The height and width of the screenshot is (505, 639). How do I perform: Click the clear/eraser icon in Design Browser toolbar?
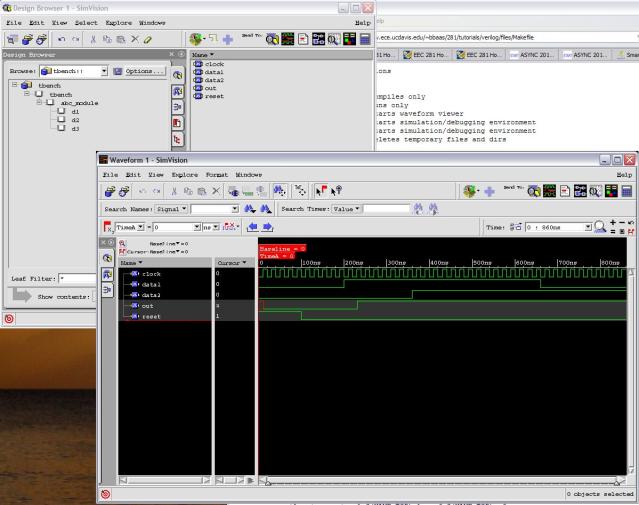pyautogui.click(x=149, y=38)
